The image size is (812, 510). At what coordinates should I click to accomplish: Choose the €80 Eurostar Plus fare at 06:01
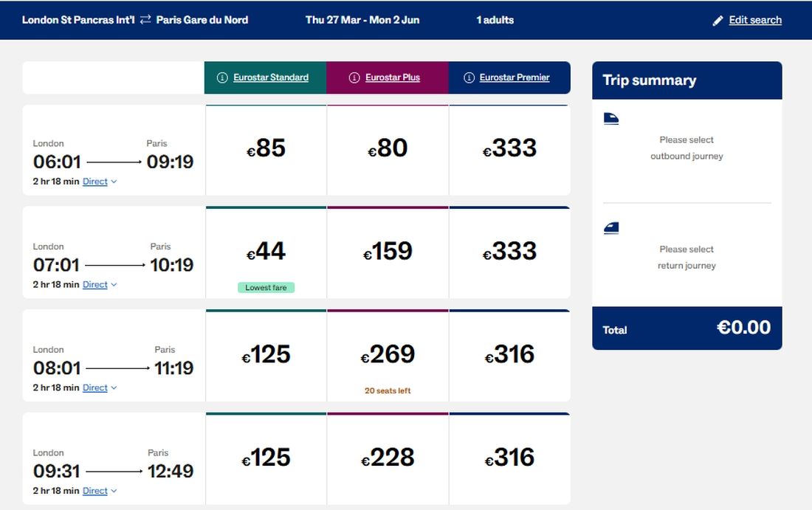point(388,149)
